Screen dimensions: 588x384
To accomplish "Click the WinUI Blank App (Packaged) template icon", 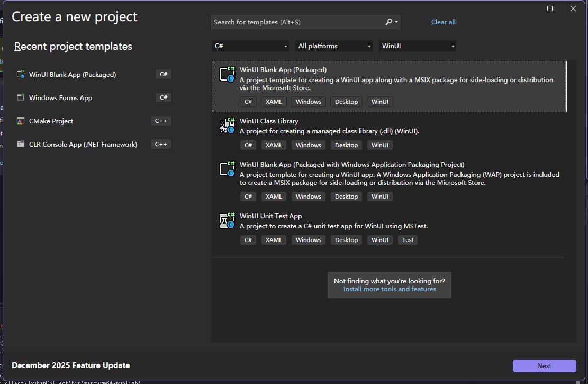I will pos(227,74).
